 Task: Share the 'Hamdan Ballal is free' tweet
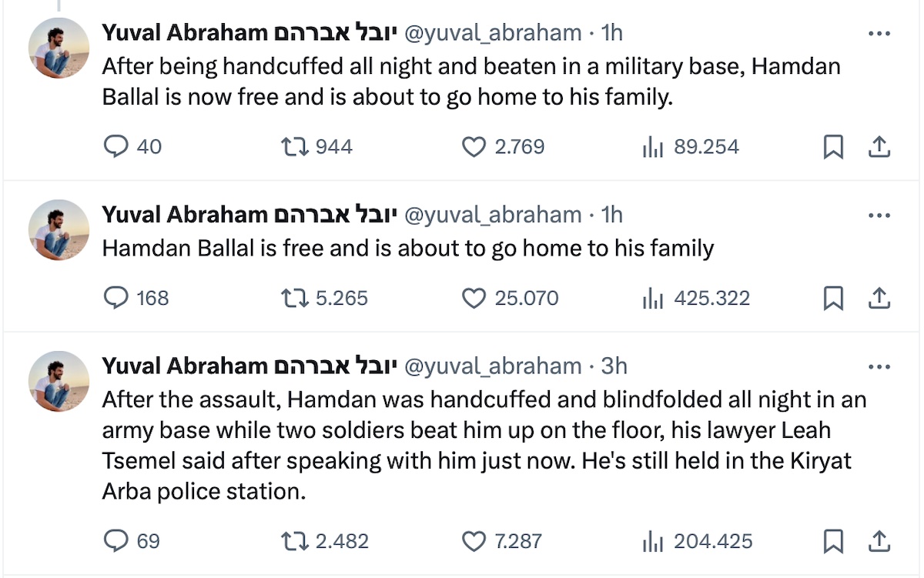(x=879, y=298)
